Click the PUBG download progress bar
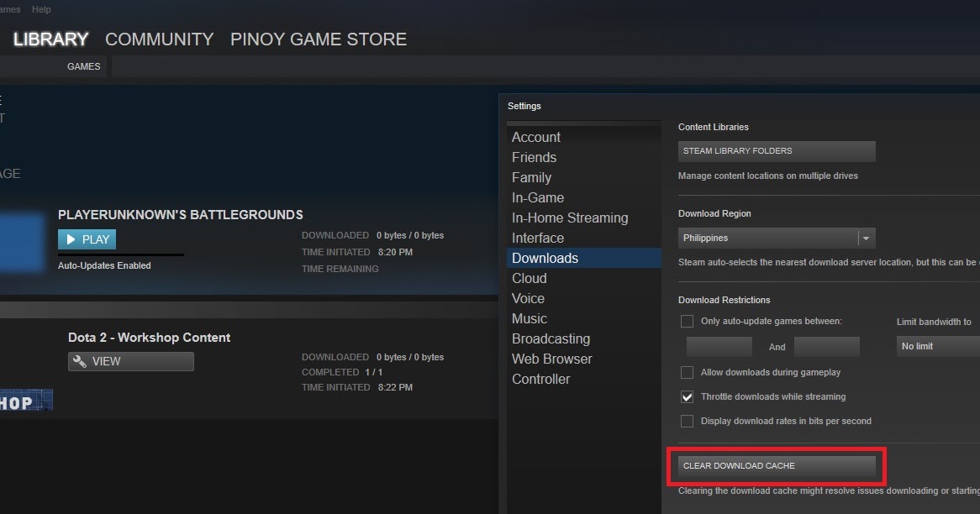Image resolution: width=980 pixels, height=514 pixels. (121, 254)
